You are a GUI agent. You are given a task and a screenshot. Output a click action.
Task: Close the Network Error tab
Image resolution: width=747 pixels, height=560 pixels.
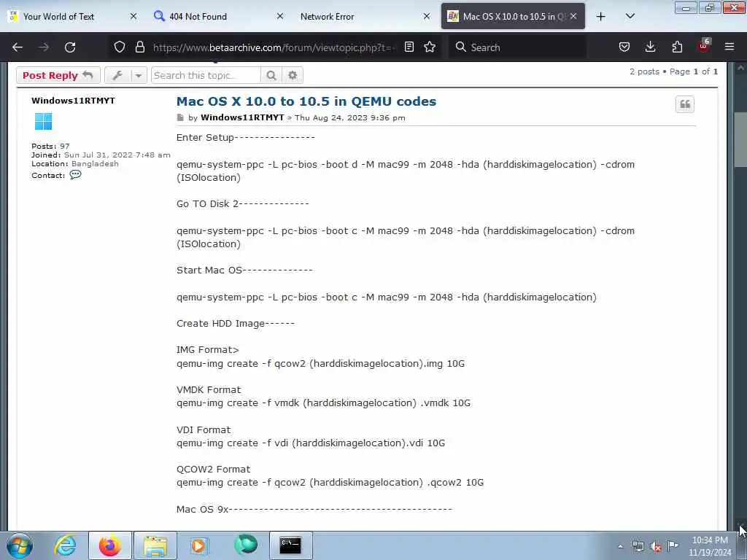pos(427,16)
